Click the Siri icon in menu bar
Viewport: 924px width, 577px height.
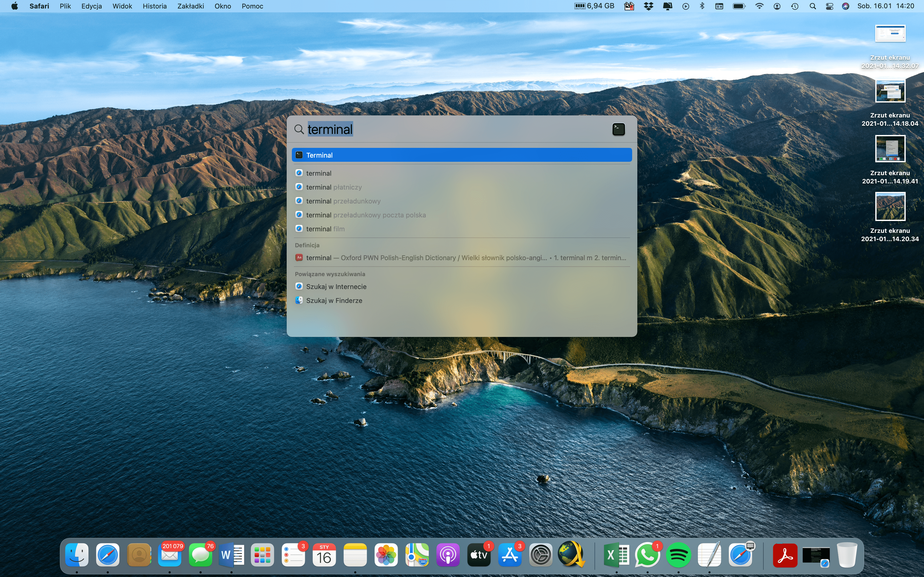click(846, 6)
